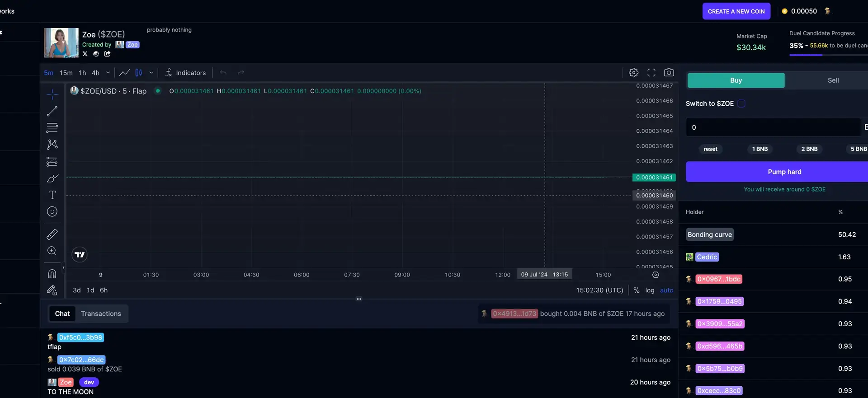
Task: Open the chart style dropdown arrow
Action: click(x=151, y=73)
